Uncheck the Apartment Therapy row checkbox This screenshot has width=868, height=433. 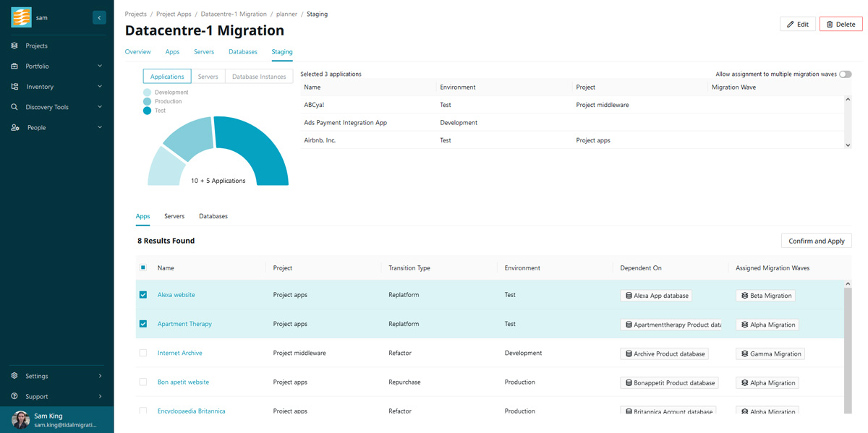point(143,324)
